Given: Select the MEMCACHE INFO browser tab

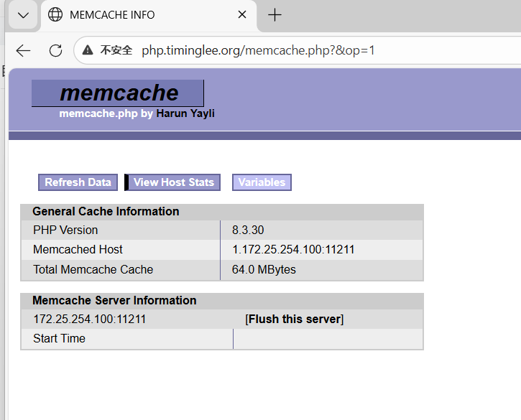Looking at the screenshot, I should [x=149, y=15].
